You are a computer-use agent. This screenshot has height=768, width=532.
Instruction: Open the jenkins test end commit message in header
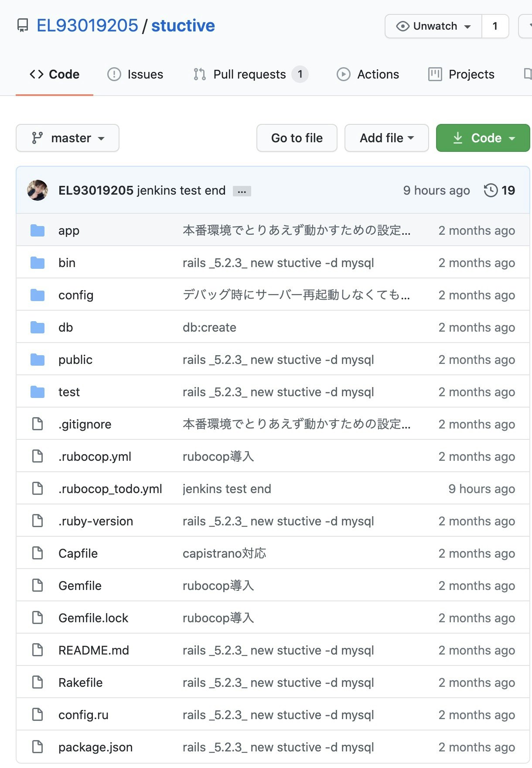pos(181,190)
